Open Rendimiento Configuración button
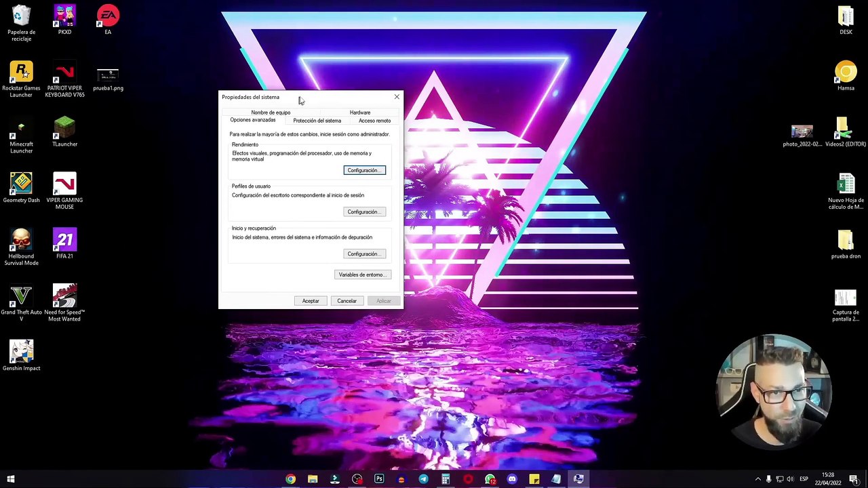Image resolution: width=868 pixels, height=488 pixels. 364,170
